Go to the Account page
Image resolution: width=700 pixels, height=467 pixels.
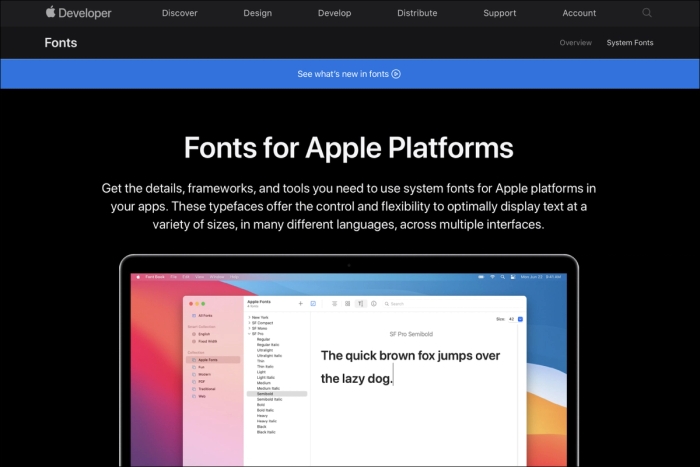(x=579, y=13)
